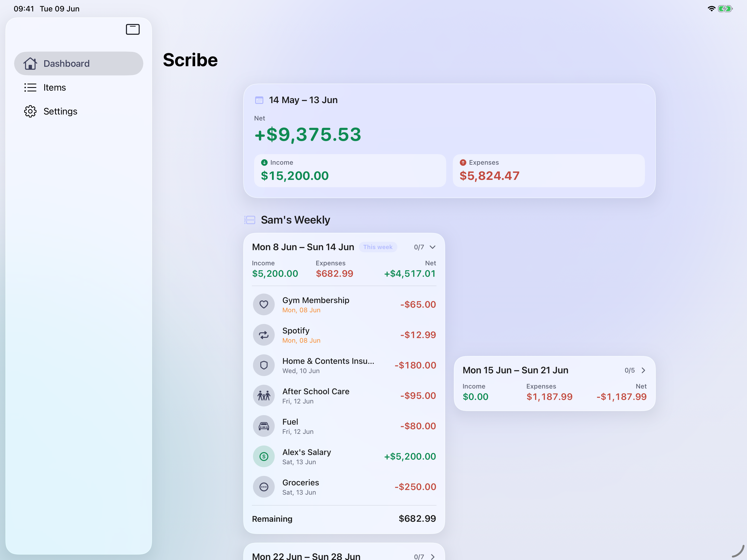
Task: Click the calendar icon beside 14 May – 13 Jun
Action: click(x=259, y=100)
